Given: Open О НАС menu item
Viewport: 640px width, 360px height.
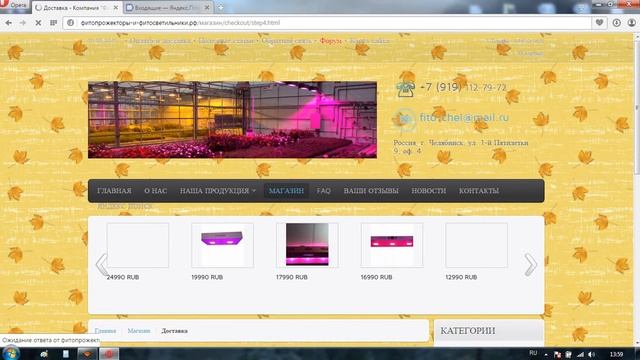Looking at the screenshot, I should point(156,191).
